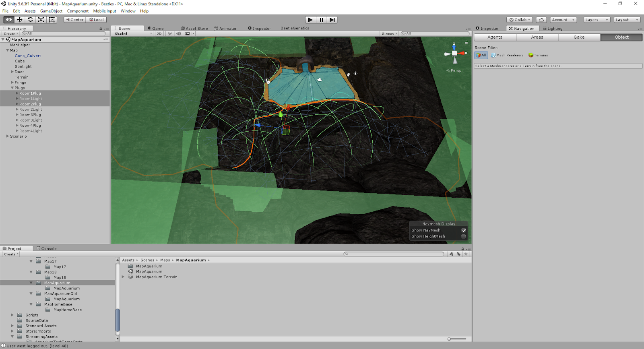Open the GameObject menu
The height and width of the screenshot is (349, 644).
(51, 11)
